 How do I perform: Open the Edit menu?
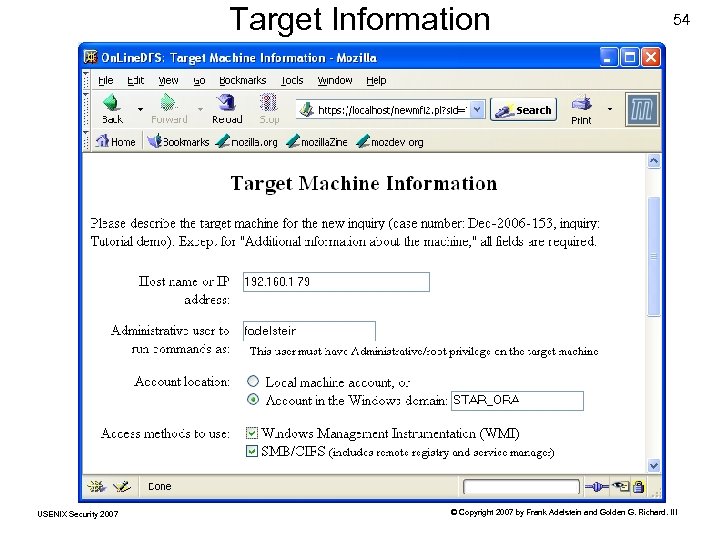(135, 80)
